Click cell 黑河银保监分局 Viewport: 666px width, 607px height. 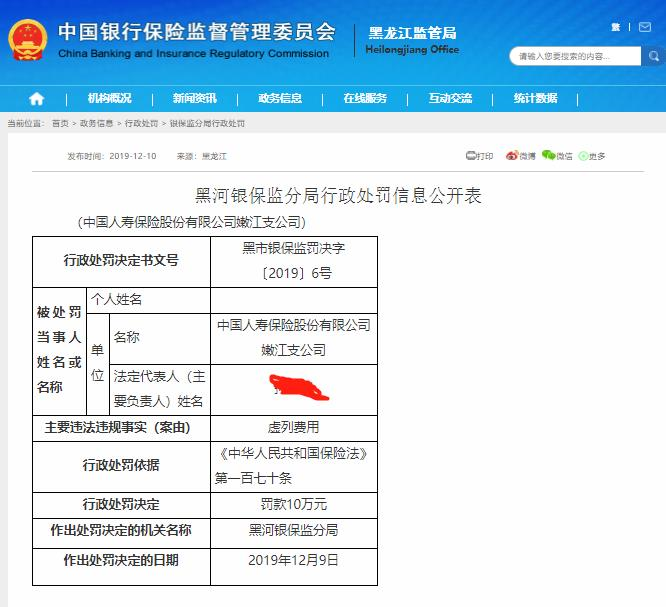294,533
